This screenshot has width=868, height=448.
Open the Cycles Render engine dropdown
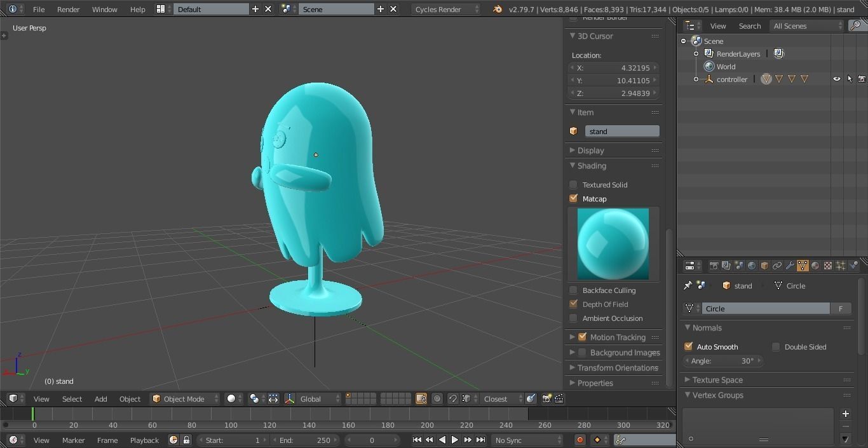coord(445,9)
